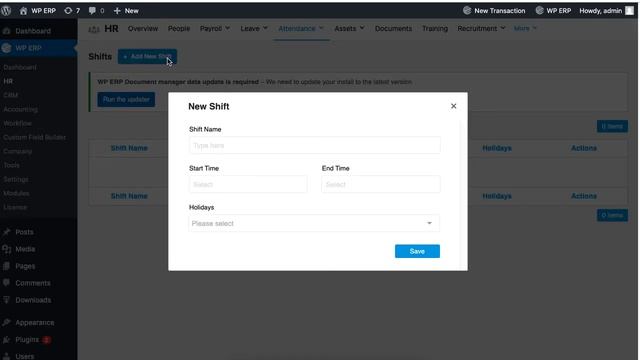Click the Users icon in sidebar
640x360 pixels.
pos(6,356)
